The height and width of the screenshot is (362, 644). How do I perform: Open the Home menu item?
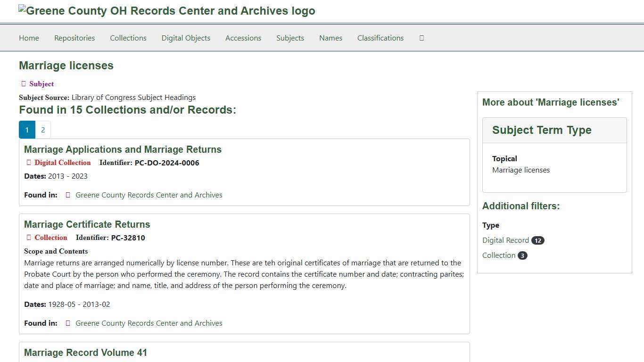[x=29, y=38]
